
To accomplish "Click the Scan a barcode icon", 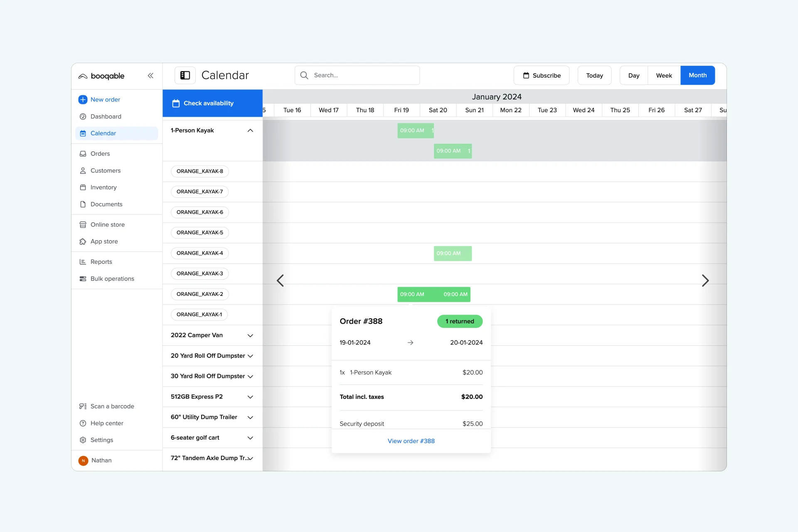I will click(x=83, y=406).
